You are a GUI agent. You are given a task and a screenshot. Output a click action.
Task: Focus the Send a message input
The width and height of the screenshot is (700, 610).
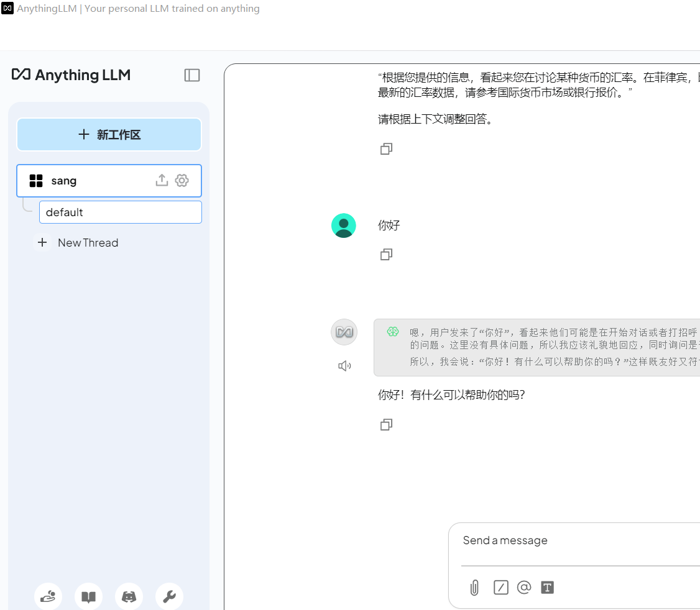click(x=581, y=540)
